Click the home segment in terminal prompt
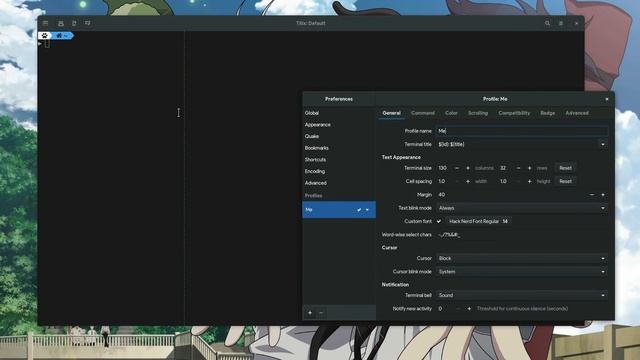The height and width of the screenshot is (360, 640). pos(61,36)
